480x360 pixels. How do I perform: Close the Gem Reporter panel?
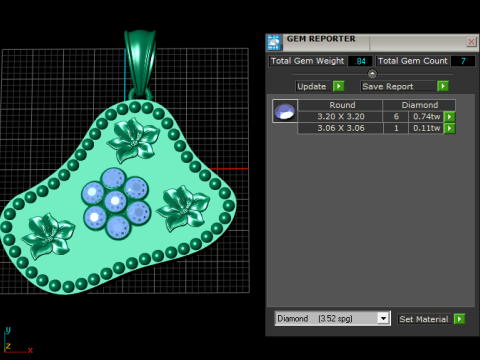[471, 42]
